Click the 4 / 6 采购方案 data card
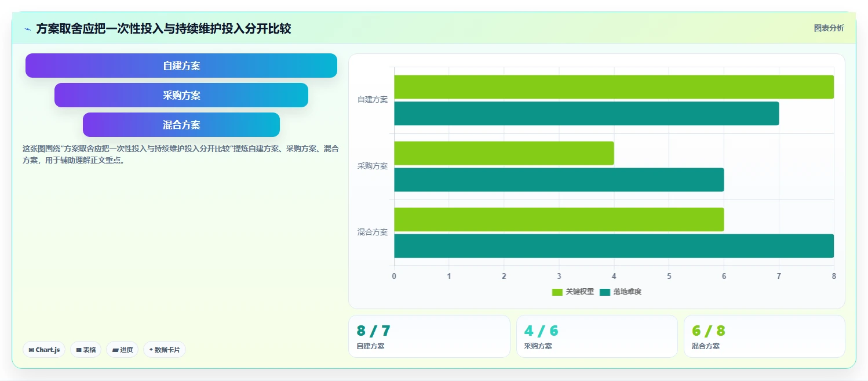 coord(597,336)
